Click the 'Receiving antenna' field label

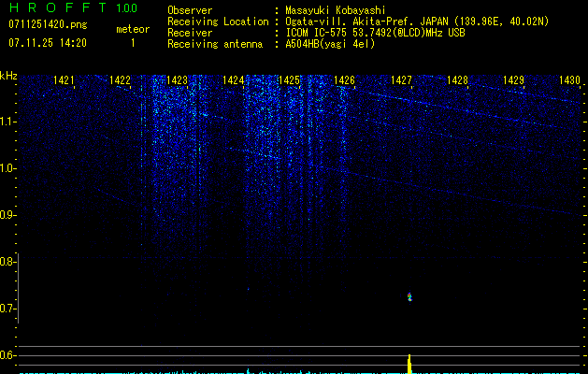[x=215, y=44]
